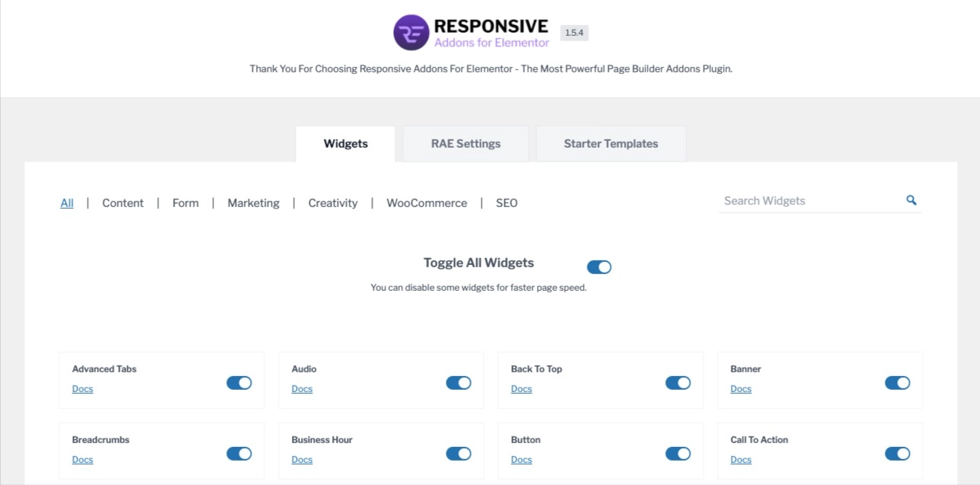This screenshot has width=980, height=485.
Task: Filter widgets by SEO
Action: (x=507, y=203)
